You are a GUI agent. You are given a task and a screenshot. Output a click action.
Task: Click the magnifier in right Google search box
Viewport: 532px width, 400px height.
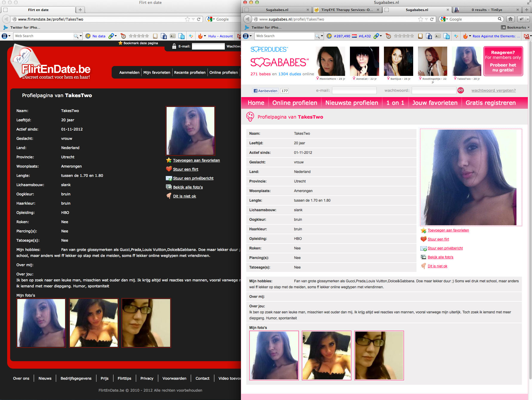[499, 19]
